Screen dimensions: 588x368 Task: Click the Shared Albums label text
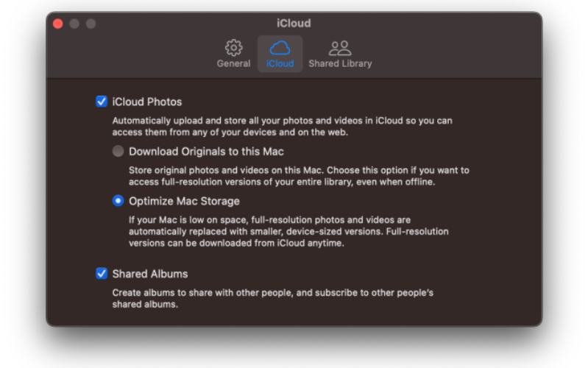(x=150, y=274)
